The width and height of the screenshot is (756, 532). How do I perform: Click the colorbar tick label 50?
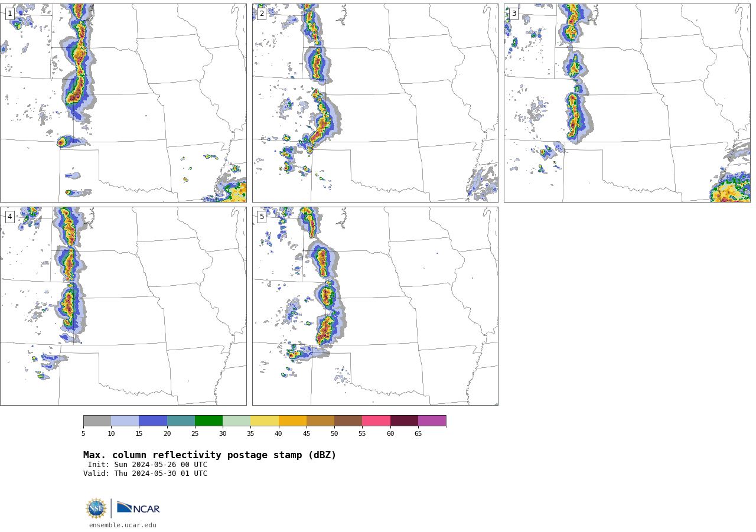[334, 434]
